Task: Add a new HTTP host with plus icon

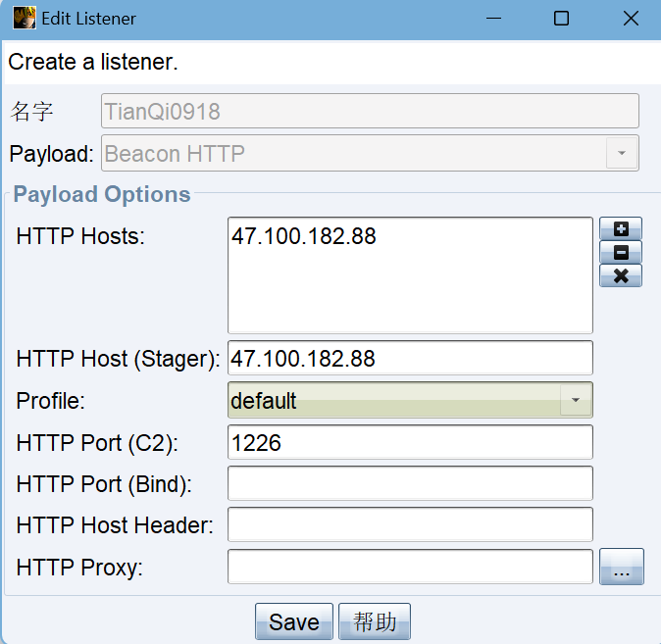Action: (x=621, y=228)
